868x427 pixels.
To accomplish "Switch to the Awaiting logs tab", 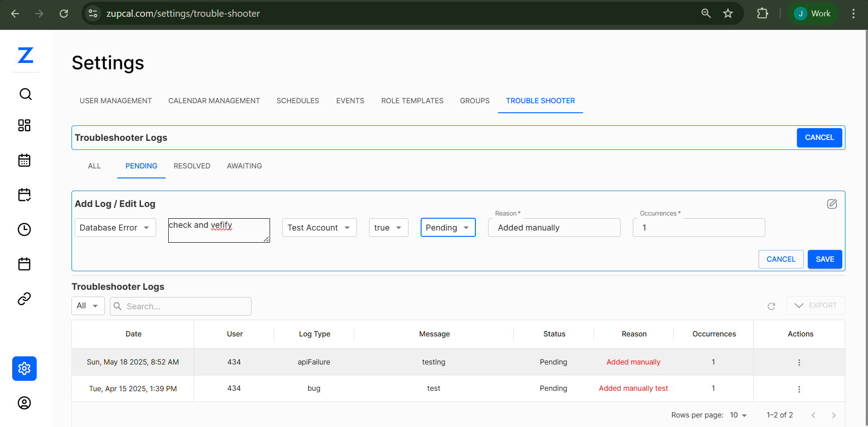I will click(x=244, y=166).
